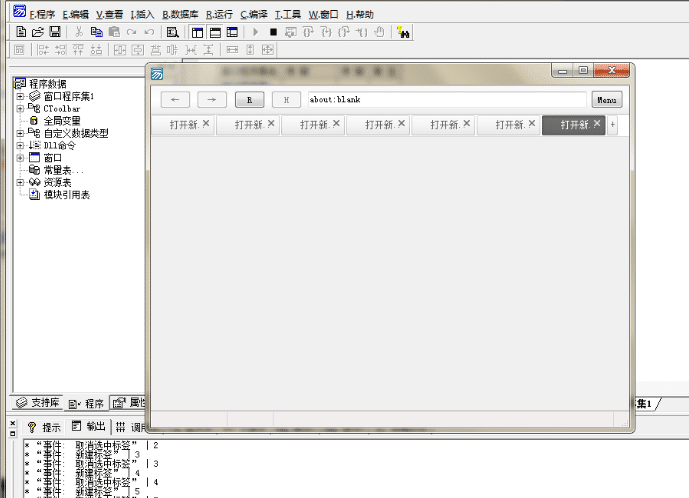Screen dimensions: 689x498
Task: Expand the CToolbar tree node
Action: pos(19,108)
